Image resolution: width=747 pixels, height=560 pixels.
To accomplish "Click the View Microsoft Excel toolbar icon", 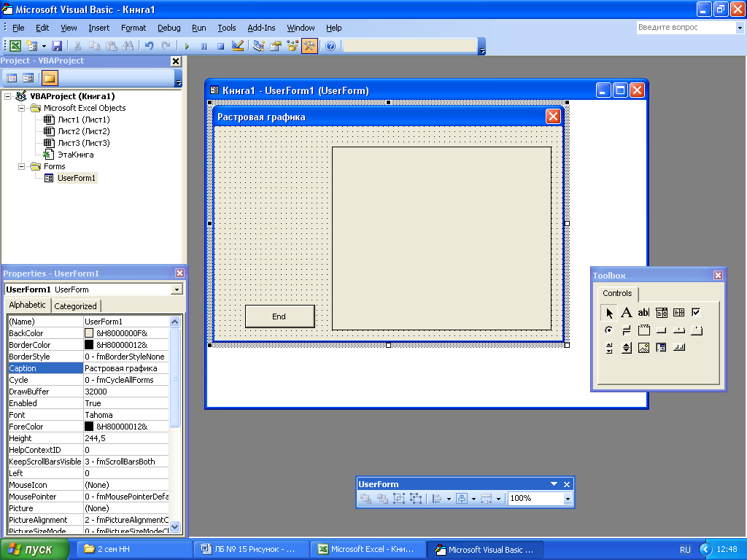I will [x=15, y=46].
